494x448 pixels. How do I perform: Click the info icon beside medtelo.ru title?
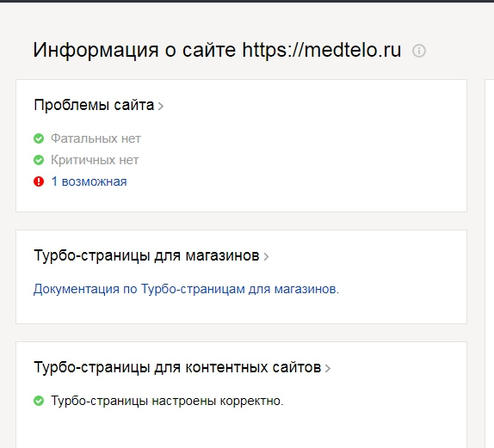[419, 51]
